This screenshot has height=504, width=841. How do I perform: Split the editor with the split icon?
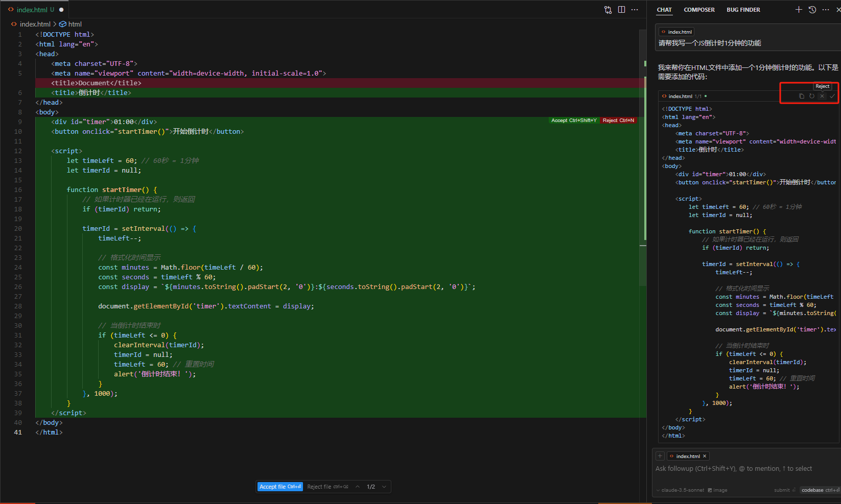(x=621, y=10)
